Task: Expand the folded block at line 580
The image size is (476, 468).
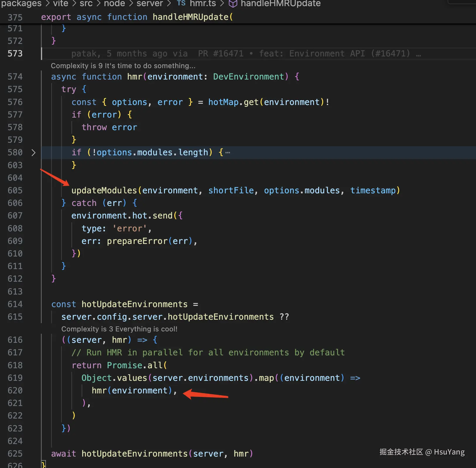Action: [x=33, y=152]
